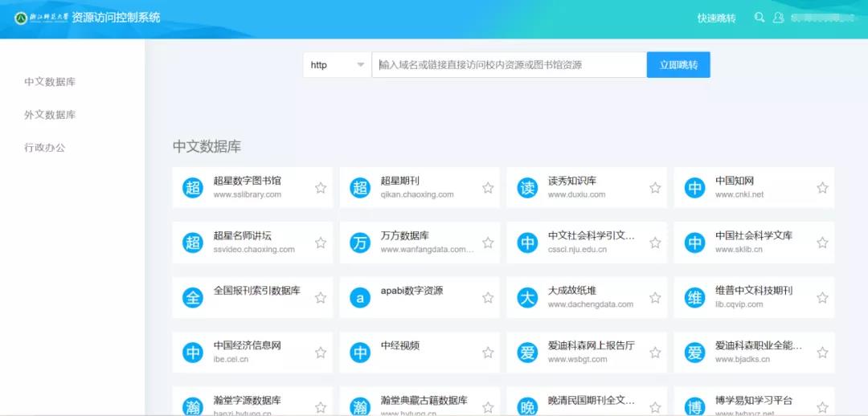
Task: Favorite 万方数据库 with its star
Action: [488, 243]
